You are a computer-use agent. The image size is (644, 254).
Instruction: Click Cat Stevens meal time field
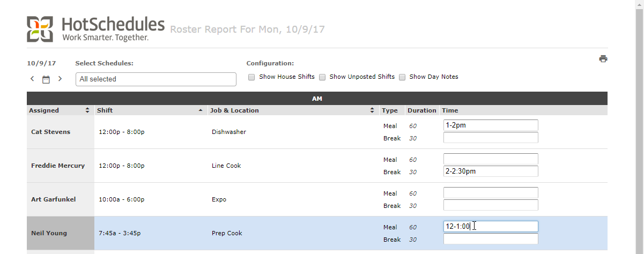point(490,125)
